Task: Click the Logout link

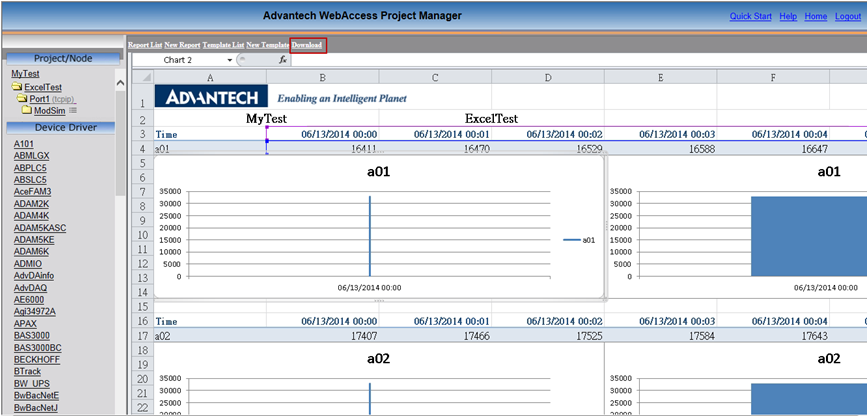Action: tap(848, 17)
